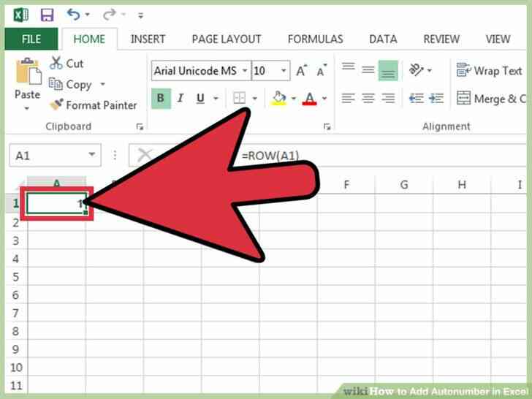The height and width of the screenshot is (399, 532).
Task: Open the FILE tab
Action: [31, 39]
